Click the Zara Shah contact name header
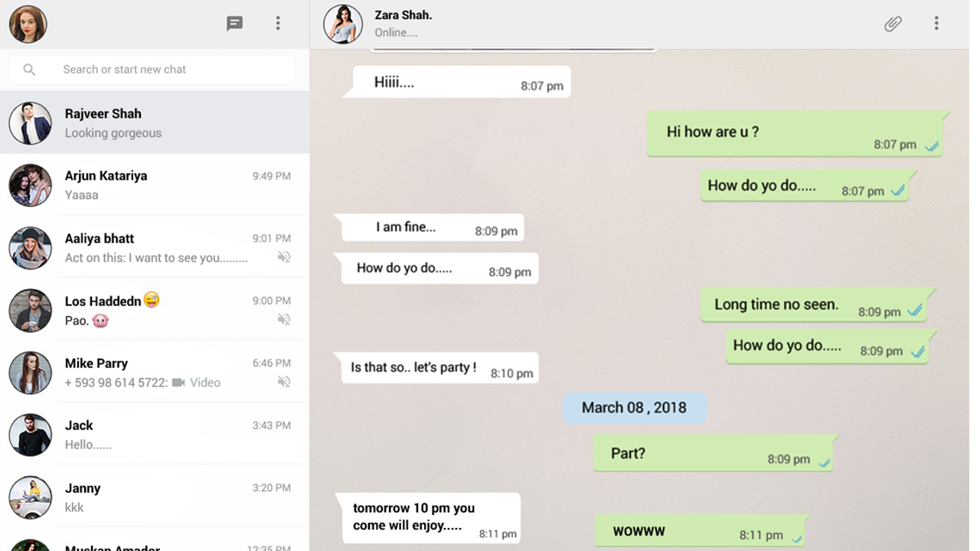Image resolution: width=980 pixels, height=551 pixels. (x=403, y=15)
